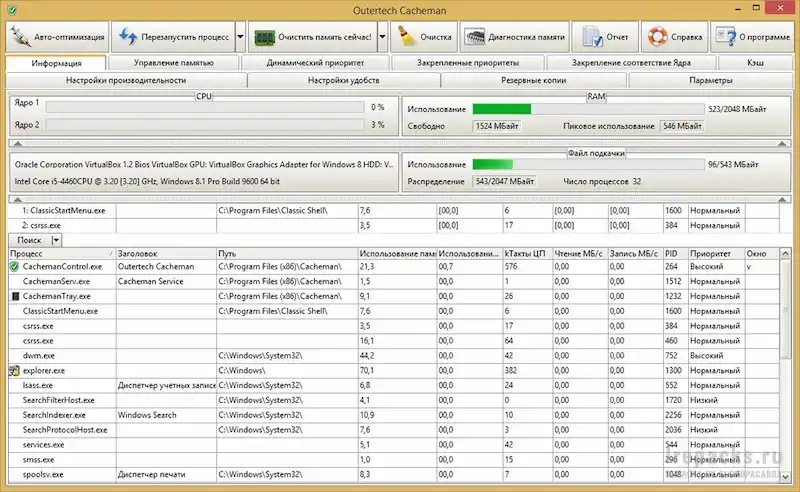Sort by the кТакты ЦП column header

528,254
